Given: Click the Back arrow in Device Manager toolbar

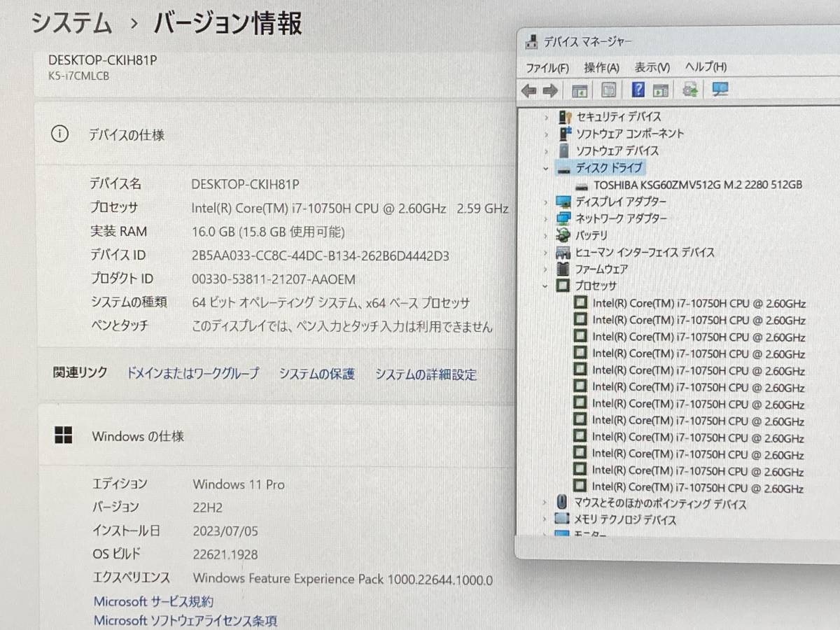Looking at the screenshot, I should pos(529,90).
